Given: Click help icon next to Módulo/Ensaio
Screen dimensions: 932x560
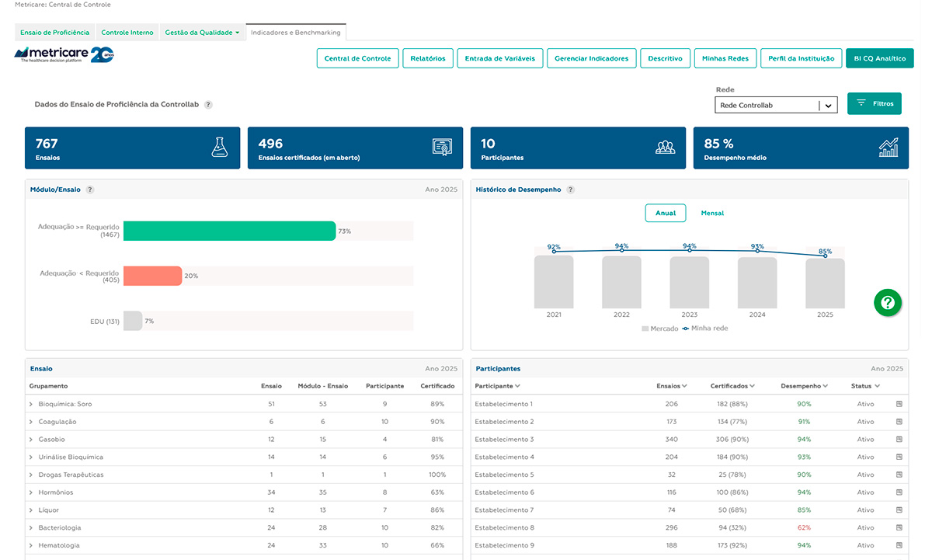Looking at the screenshot, I should 90,190.
